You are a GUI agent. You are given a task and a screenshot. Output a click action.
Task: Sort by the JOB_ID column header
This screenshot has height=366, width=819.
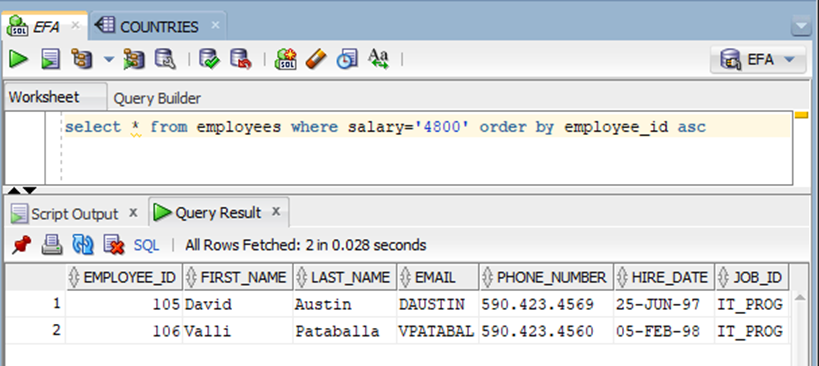coord(752,277)
